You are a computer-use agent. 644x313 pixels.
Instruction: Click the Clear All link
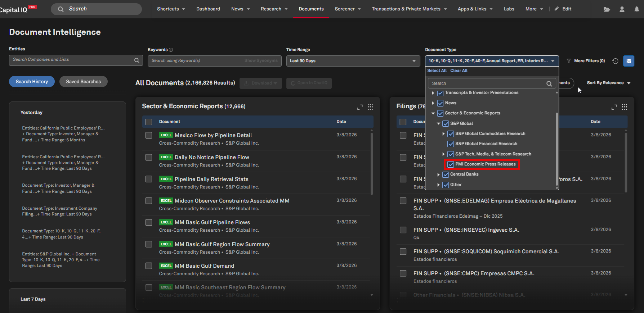point(459,71)
